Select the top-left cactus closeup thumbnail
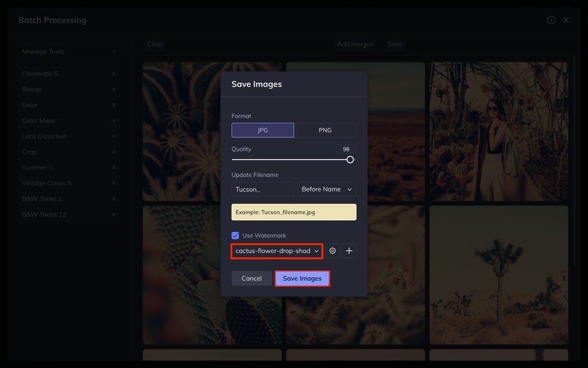The image size is (588, 368). (x=181, y=132)
